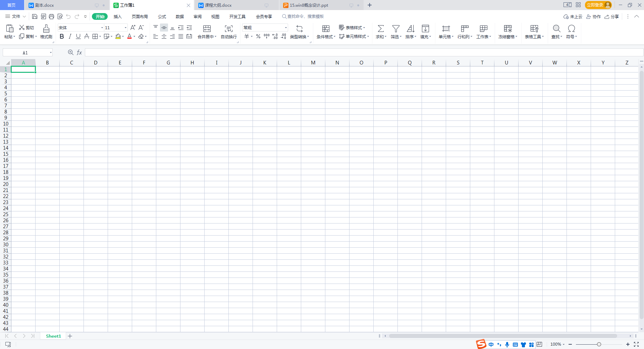Add a new sheet with plus button
Image resolution: width=644 pixels, height=349 pixels.
(x=70, y=336)
